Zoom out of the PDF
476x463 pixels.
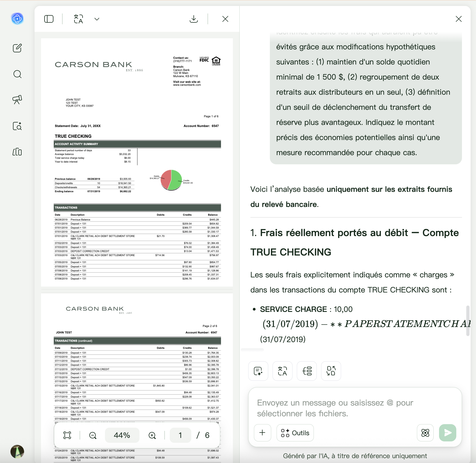click(93, 435)
